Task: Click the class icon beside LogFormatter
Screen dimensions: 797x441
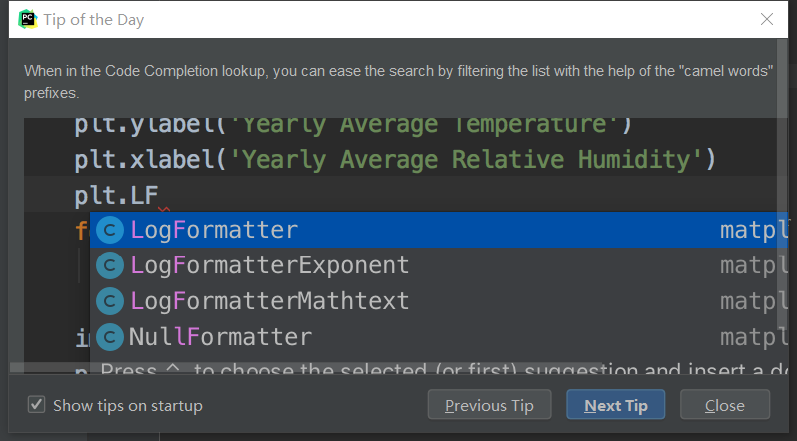Action: 110,230
